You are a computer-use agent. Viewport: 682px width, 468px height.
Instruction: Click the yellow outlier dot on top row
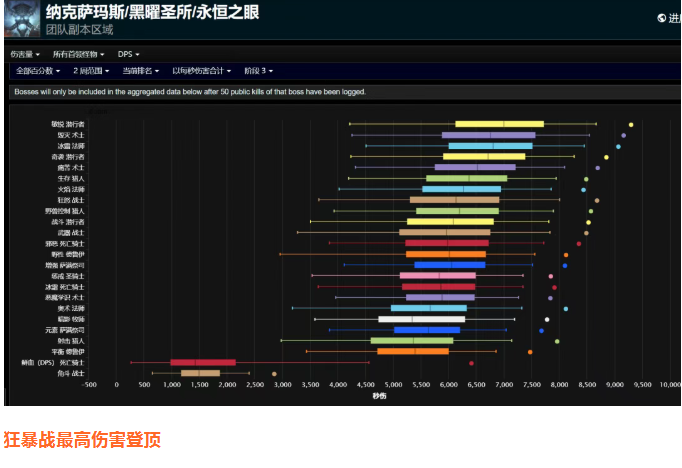pos(631,124)
